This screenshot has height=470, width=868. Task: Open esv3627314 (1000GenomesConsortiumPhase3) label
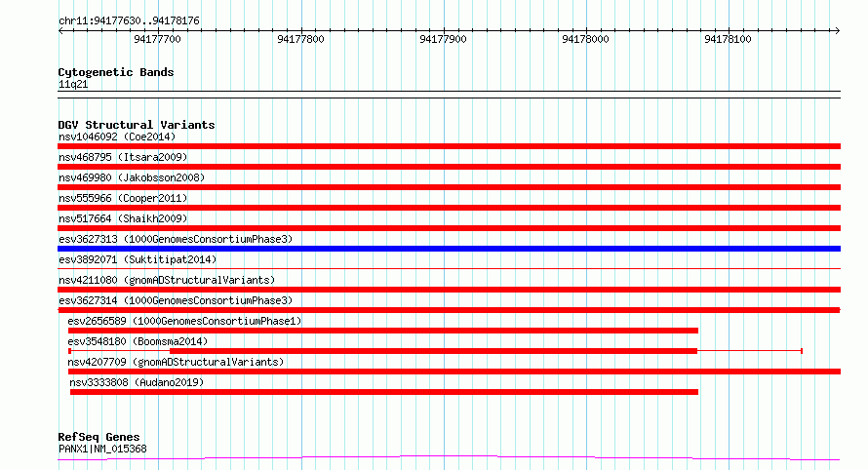tap(176, 300)
